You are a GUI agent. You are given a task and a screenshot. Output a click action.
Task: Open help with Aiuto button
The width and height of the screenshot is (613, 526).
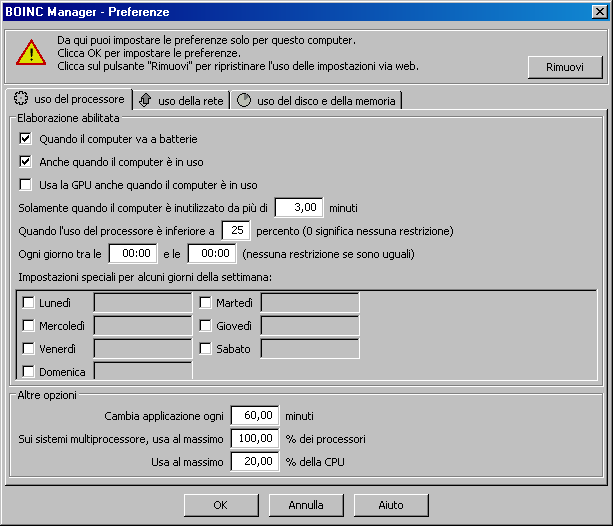pos(391,505)
